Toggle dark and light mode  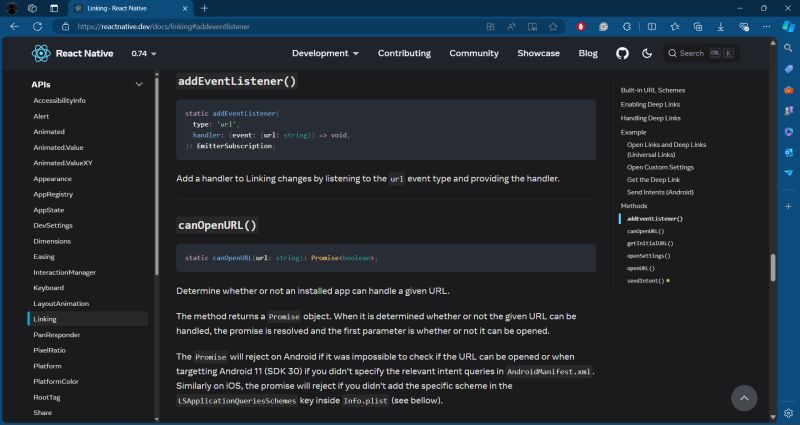click(647, 53)
